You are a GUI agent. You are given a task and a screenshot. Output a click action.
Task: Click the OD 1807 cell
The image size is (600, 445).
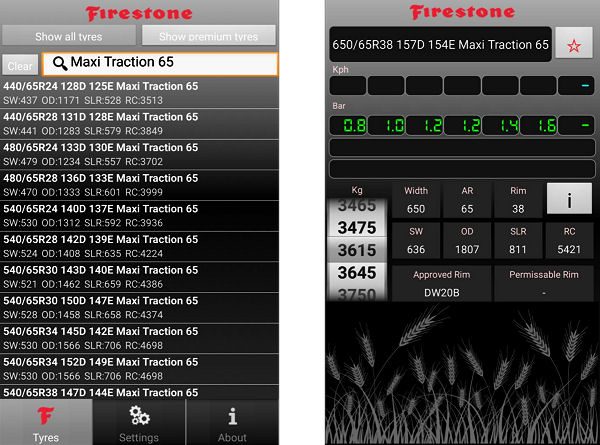[467, 241]
